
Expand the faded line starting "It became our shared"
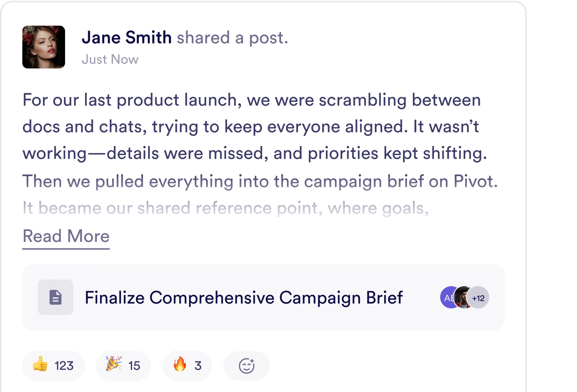coord(225,208)
